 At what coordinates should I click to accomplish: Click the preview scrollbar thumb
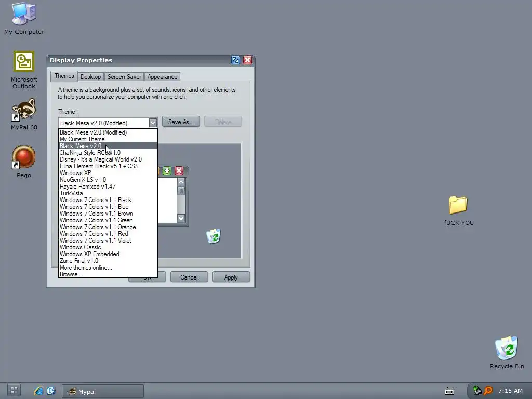[181, 191]
